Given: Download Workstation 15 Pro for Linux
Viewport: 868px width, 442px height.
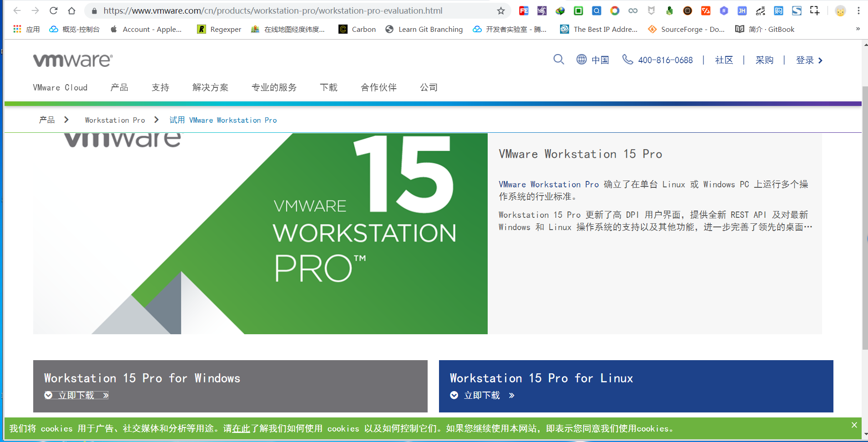Looking at the screenshot, I should 482,395.
